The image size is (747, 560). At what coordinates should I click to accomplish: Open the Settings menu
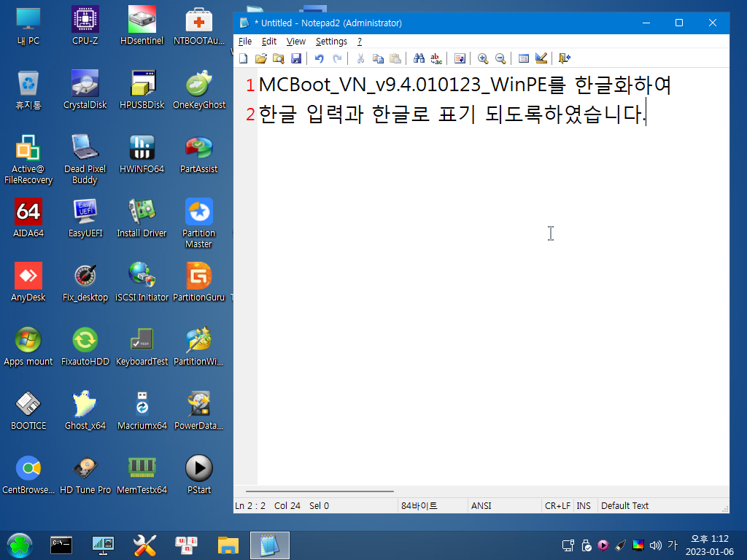[x=332, y=42]
